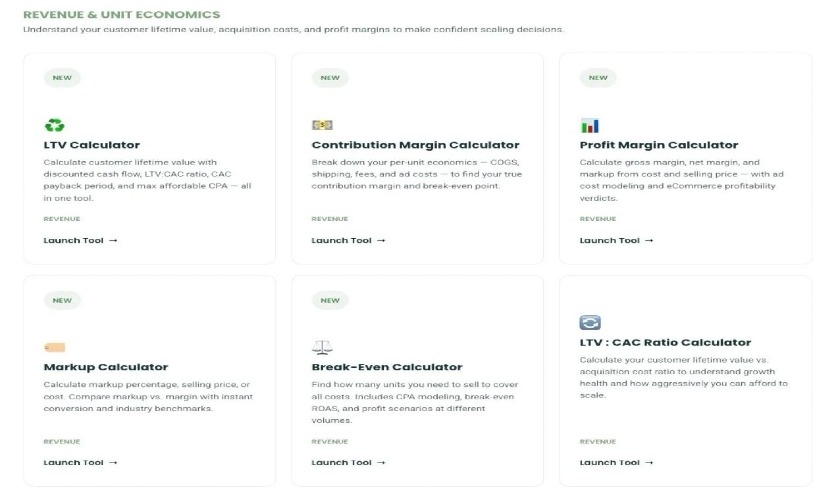Launch the Break-Even Calculator tool

[x=348, y=462]
